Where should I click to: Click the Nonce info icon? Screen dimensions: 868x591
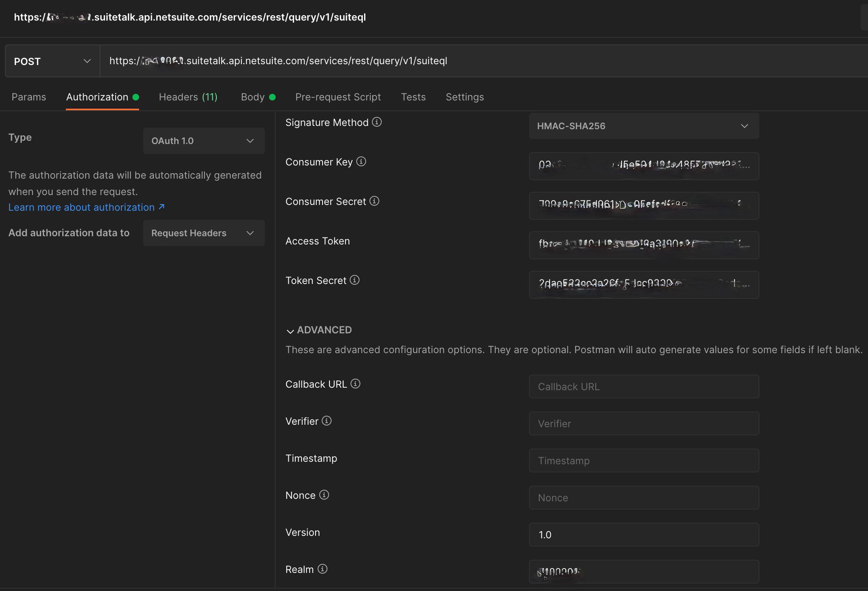tap(323, 495)
